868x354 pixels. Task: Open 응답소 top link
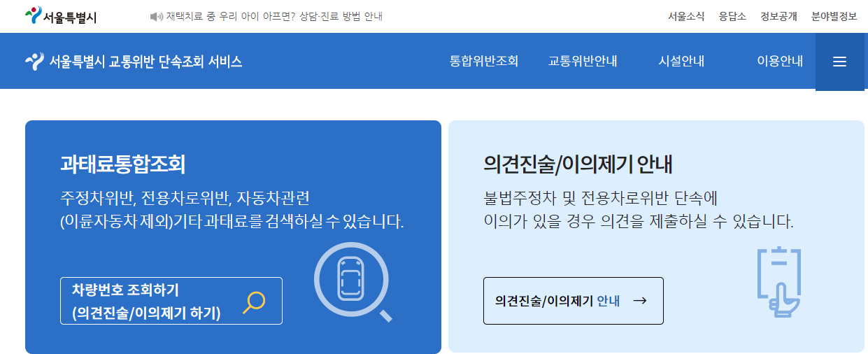point(732,16)
